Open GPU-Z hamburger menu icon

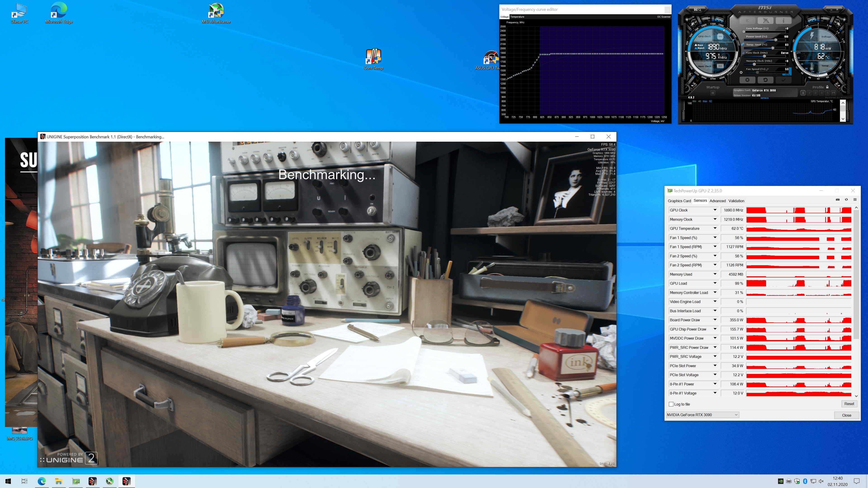tap(855, 200)
